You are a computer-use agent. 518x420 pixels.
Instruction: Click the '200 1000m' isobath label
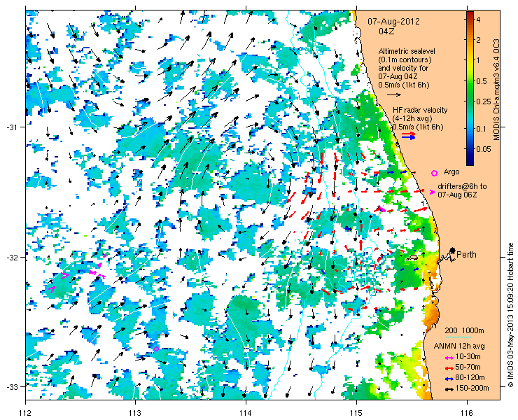[x=465, y=331]
